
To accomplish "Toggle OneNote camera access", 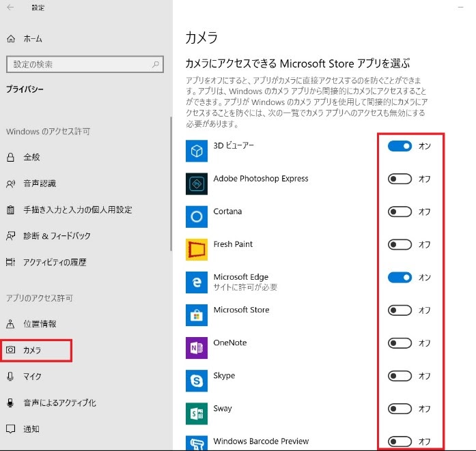I will point(400,343).
